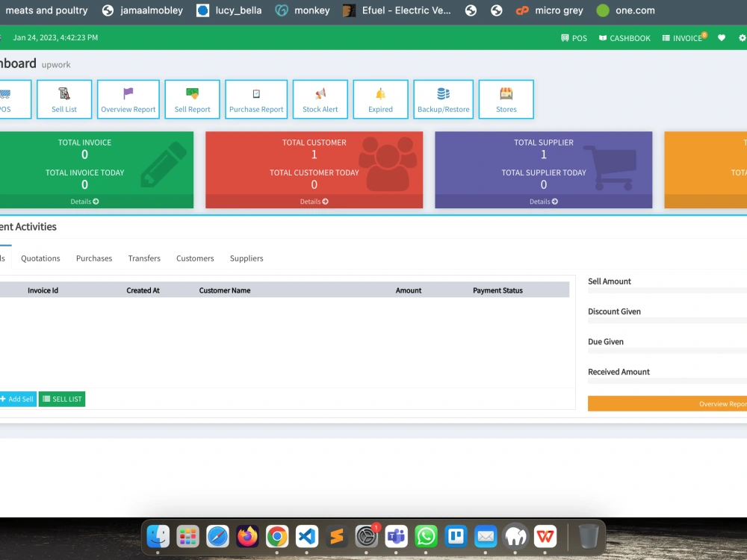The height and width of the screenshot is (560, 747).
Task: Click the Created At column header
Action: 143,290
